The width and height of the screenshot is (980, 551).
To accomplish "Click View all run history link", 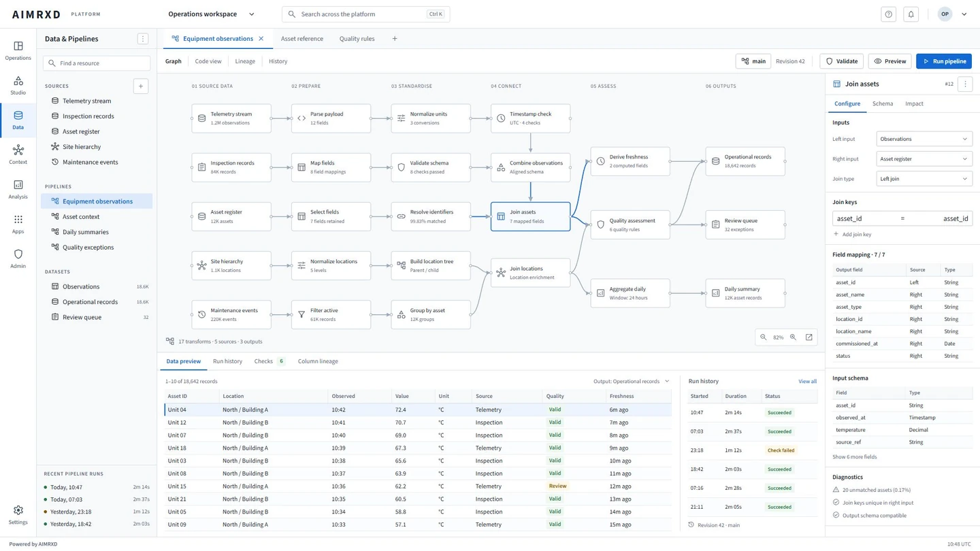I will (x=807, y=382).
